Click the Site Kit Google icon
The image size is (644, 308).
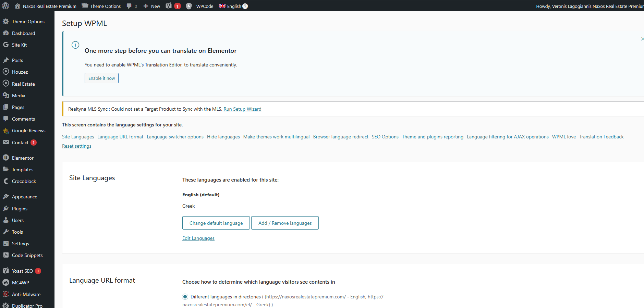click(x=6, y=45)
